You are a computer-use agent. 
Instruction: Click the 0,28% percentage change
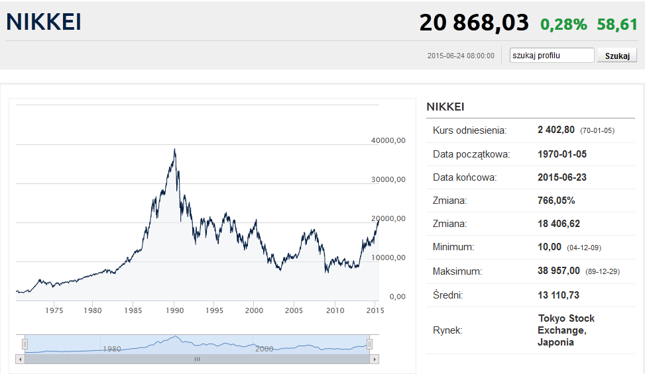tap(564, 24)
